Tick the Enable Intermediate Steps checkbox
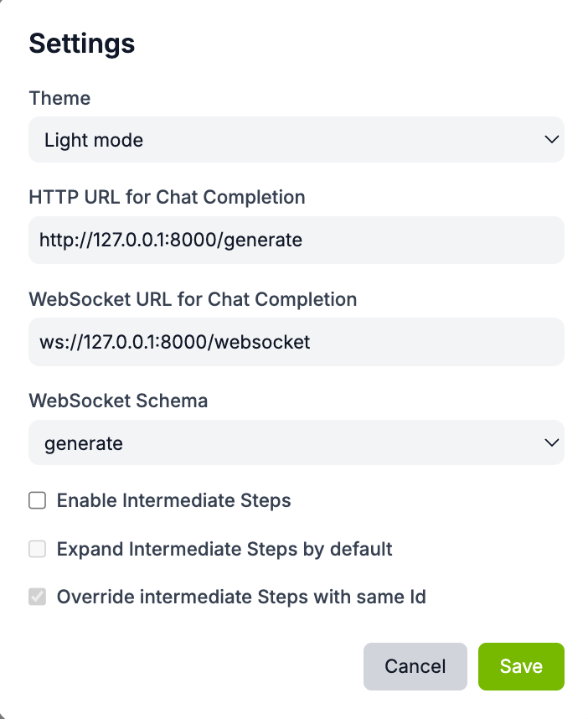The height and width of the screenshot is (719, 588). pyautogui.click(x=37, y=501)
